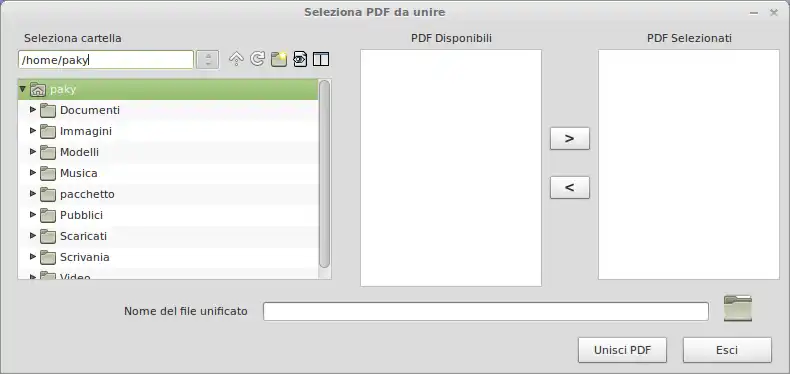Image resolution: width=790 pixels, height=374 pixels.
Task: Remove selected PDF with < button
Action: click(570, 188)
